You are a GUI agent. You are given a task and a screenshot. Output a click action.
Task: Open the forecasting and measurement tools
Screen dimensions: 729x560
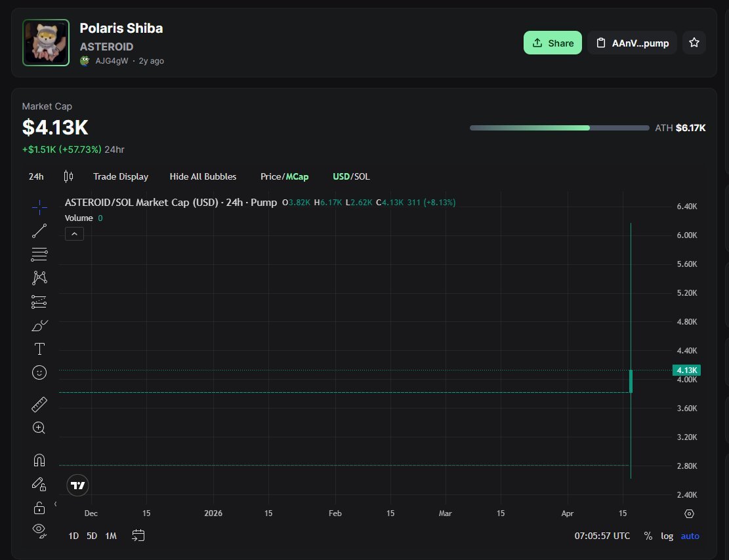point(39,302)
